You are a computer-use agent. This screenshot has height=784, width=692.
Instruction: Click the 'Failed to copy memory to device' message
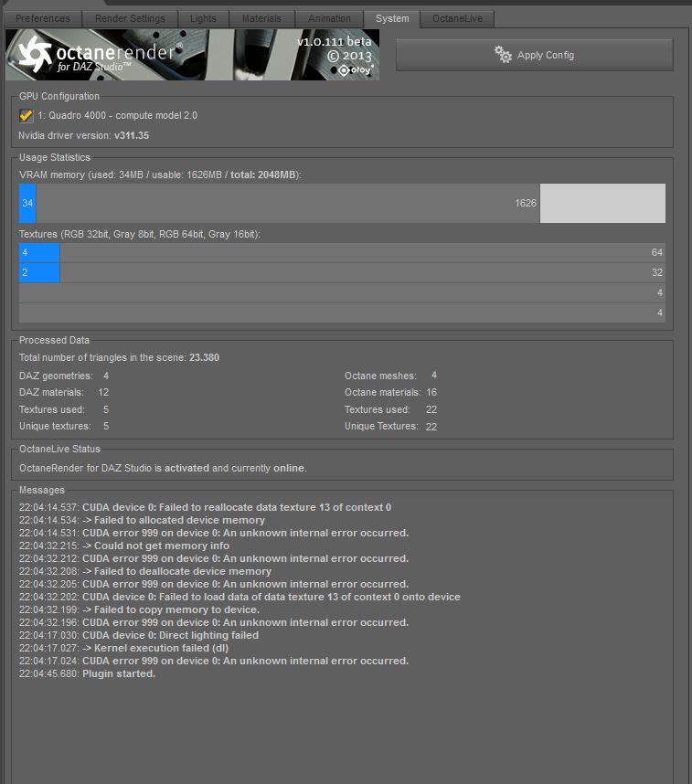click(x=139, y=609)
